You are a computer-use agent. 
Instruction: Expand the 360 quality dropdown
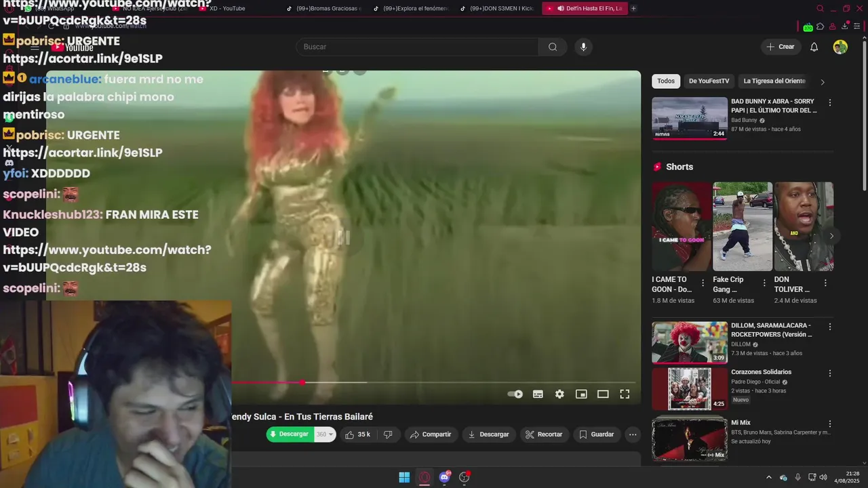(325, 434)
